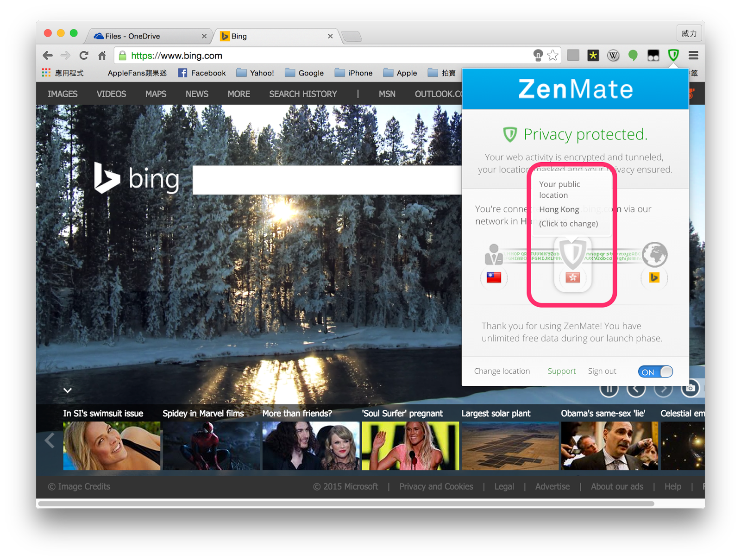Open the Largest solar plant story thumbnail
Viewport: 741px width, 560px height.
tap(510, 446)
